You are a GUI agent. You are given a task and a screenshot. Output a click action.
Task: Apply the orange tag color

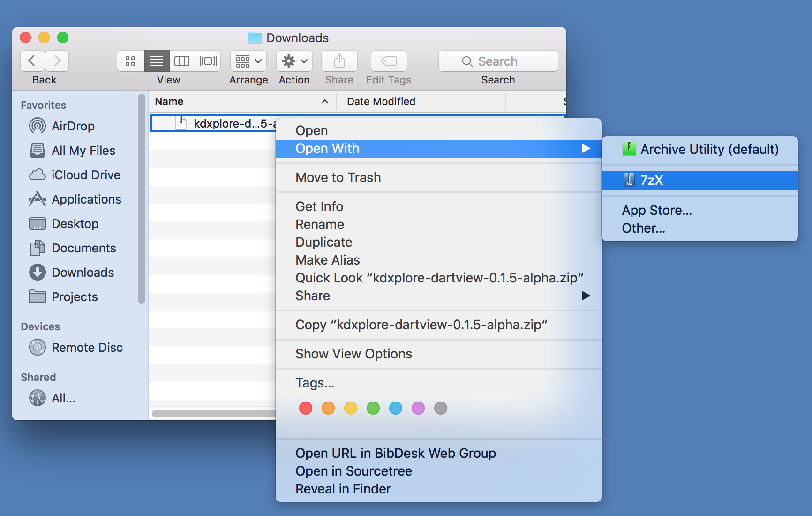tap(328, 408)
